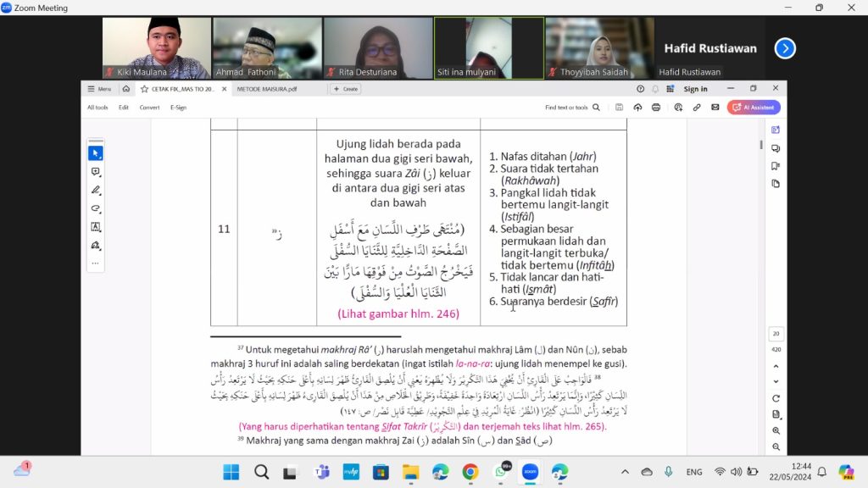868x488 pixels.
Task: Click Ahmad Fathoni video thumbnail
Action: 267,48
